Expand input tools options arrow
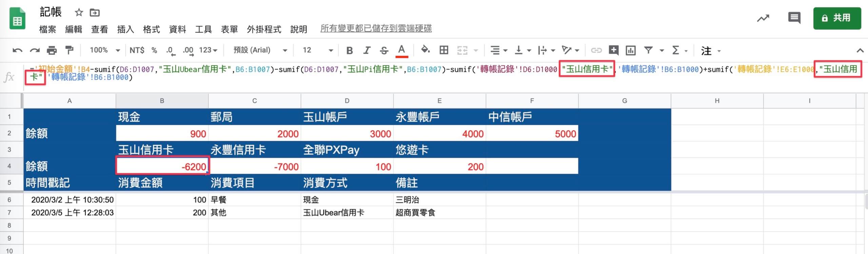 point(719,51)
